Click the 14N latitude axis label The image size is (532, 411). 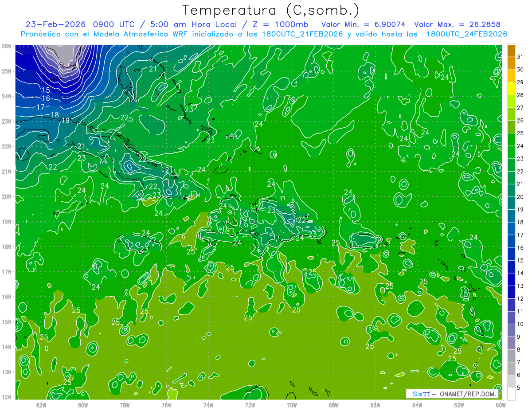click(x=6, y=347)
